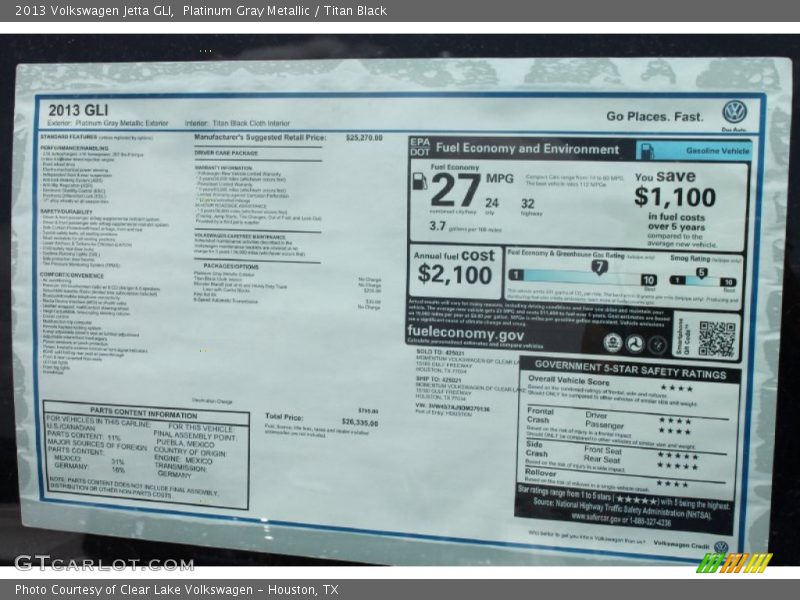
Task: Click 'Fuel Economy and Environment' title
Action: point(527,148)
